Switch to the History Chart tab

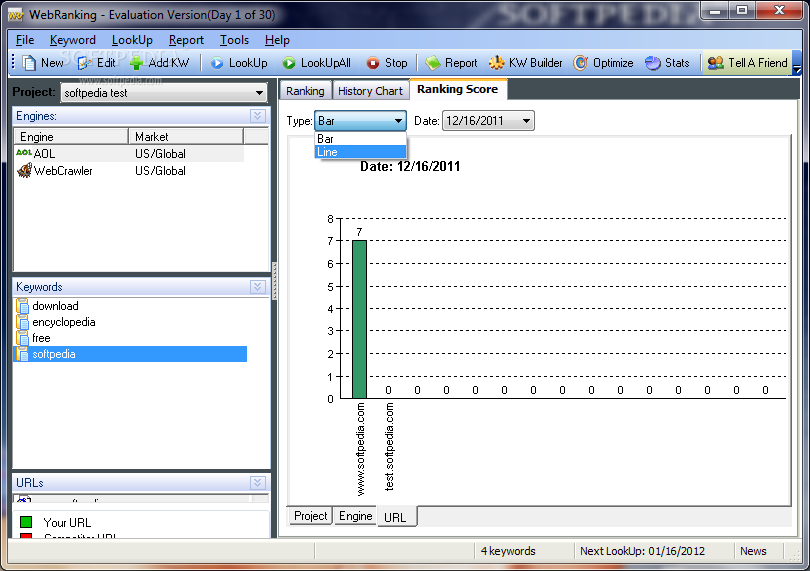[x=370, y=91]
